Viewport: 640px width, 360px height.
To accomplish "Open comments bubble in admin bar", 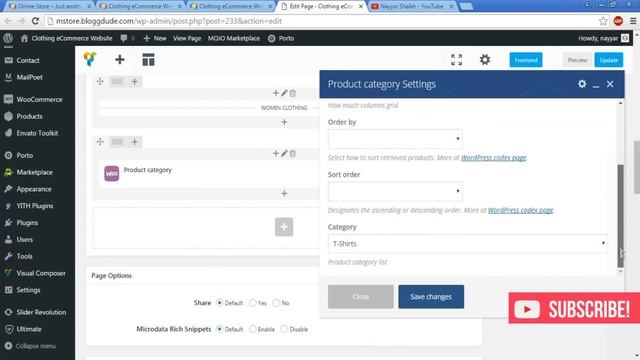I will (x=124, y=38).
